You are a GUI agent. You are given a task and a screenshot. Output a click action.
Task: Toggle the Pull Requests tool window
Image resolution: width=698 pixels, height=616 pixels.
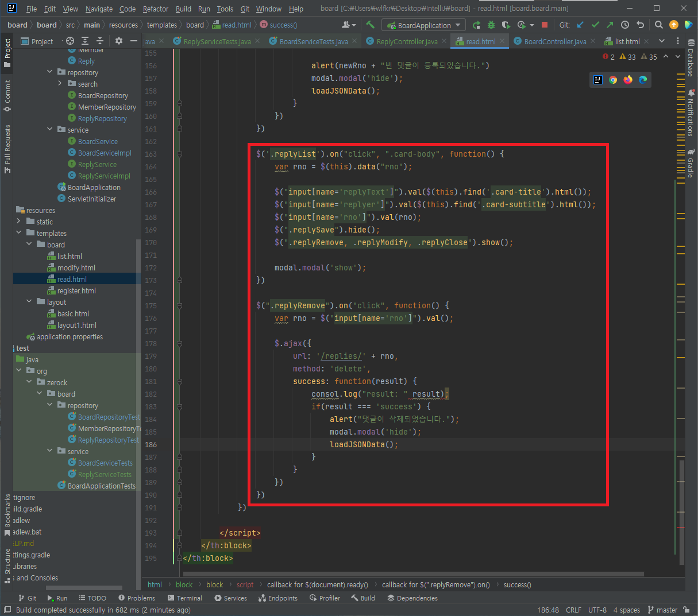(x=7, y=148)
